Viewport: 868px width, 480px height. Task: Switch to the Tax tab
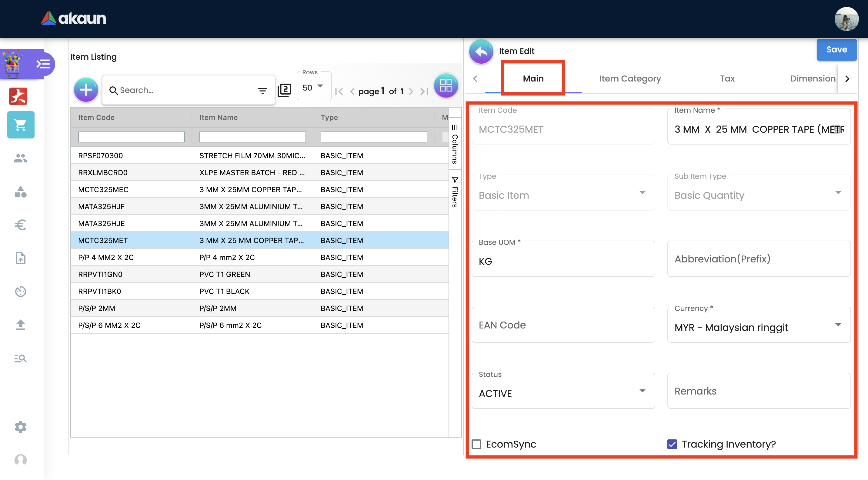727,78
